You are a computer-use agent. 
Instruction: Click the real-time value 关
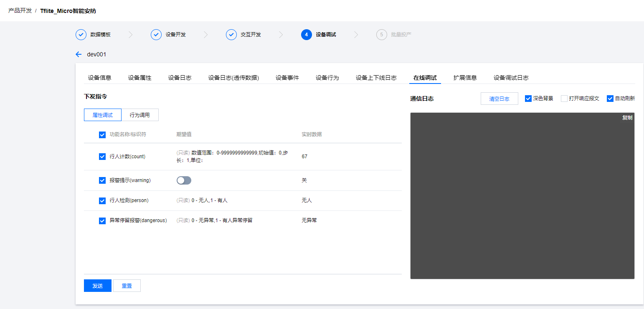(304, 180)
